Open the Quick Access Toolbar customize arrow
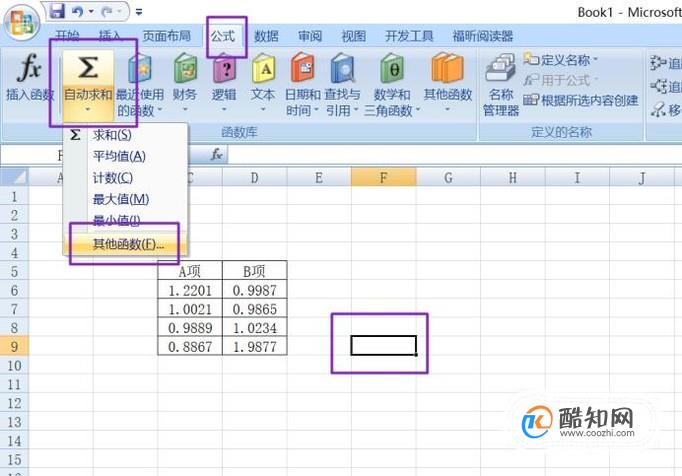Viewport: 682px width, 476px height. [x=139, y=12]
